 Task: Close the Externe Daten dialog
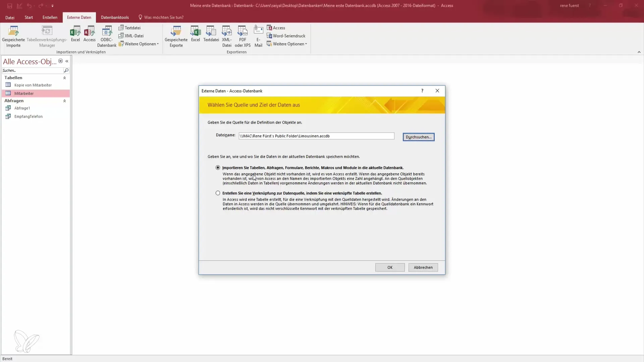tap(437, 91)
